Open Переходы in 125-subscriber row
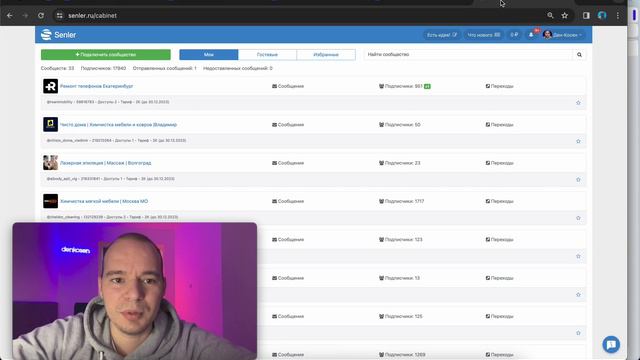Viewport: 640px width, 360px height. (500, 316)
